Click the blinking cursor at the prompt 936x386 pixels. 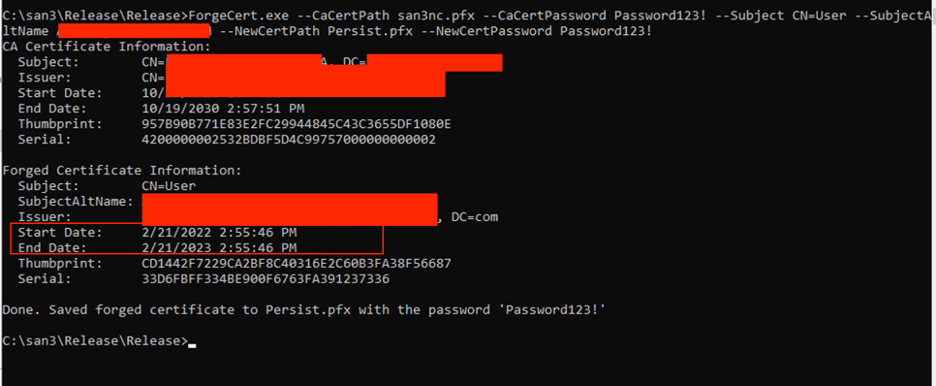tap(192, 344)
